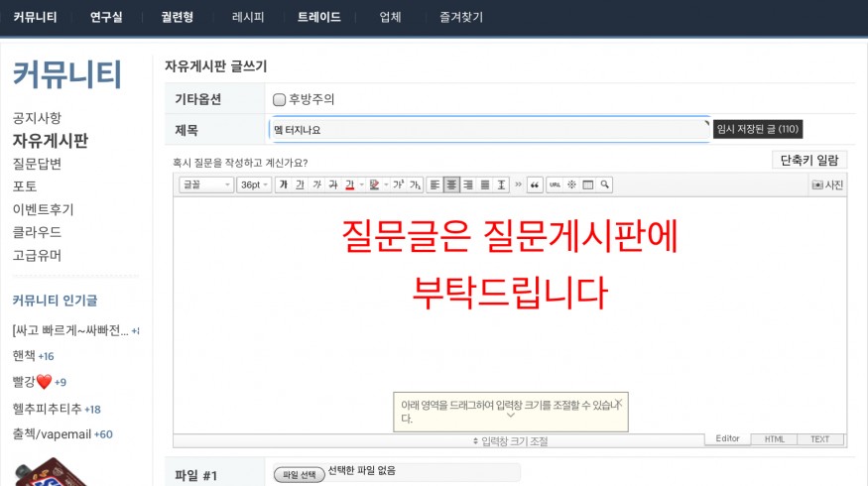This screenshot has width=868, height=486.
Task: Click the Bold formatting icon
Action: pos(284,184)
